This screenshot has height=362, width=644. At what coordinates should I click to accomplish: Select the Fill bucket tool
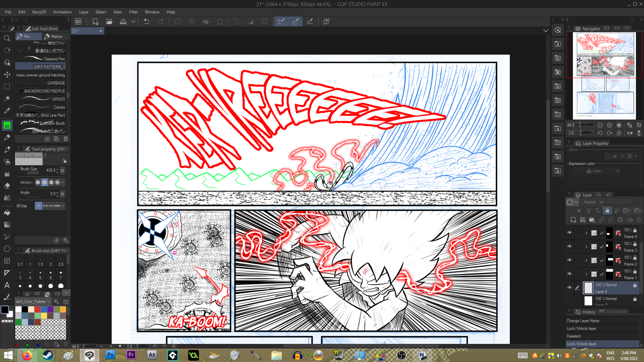(7, 213)
